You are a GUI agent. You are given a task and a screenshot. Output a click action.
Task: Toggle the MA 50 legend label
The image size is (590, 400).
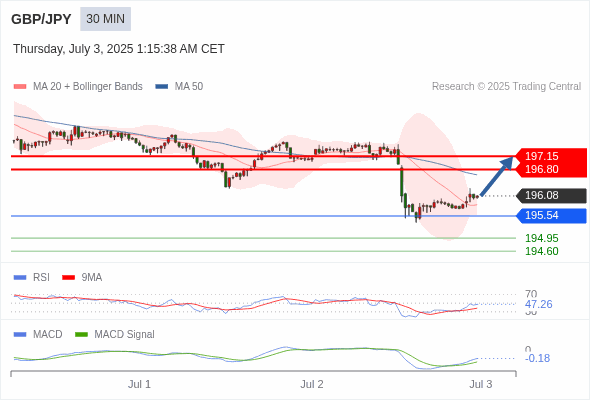pyautogui.click(x=189, y=87)
